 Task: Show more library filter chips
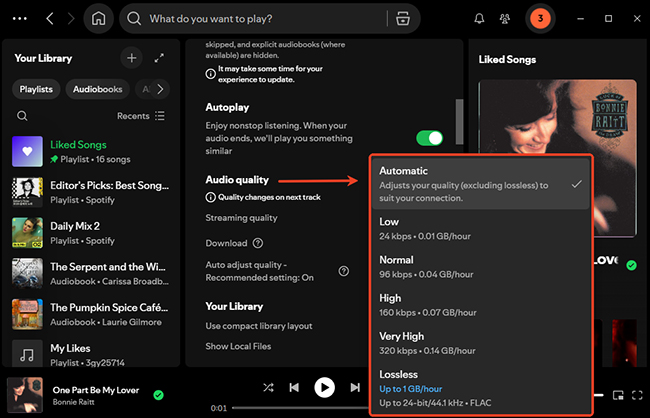(160, 89)
